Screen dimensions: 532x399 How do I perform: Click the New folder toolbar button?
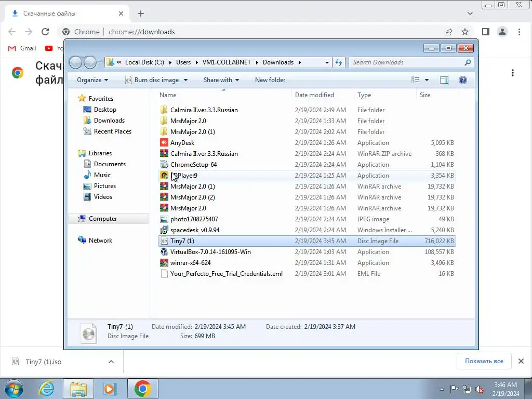pos(270,79)
